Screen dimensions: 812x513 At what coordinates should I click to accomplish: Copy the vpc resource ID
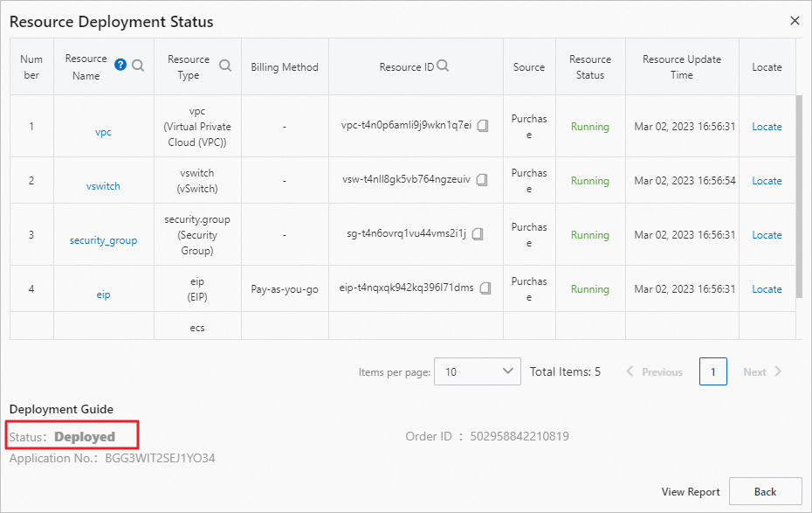(x=483, y=126)
